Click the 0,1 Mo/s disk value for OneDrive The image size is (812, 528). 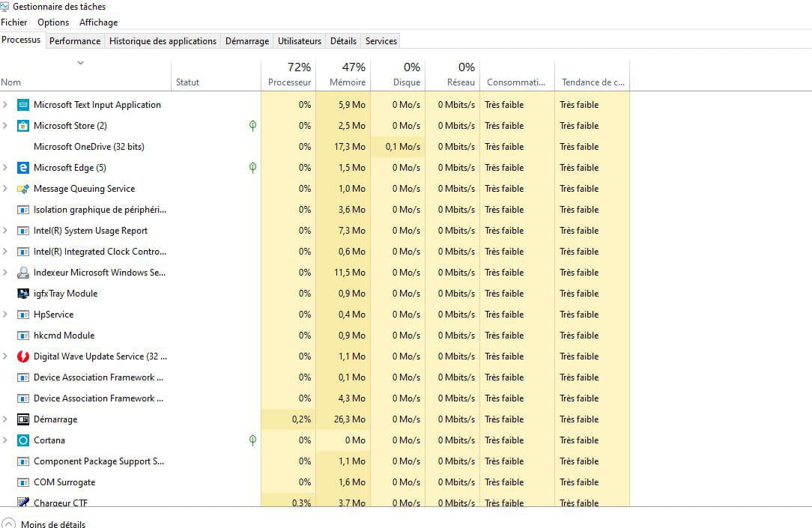403,147
